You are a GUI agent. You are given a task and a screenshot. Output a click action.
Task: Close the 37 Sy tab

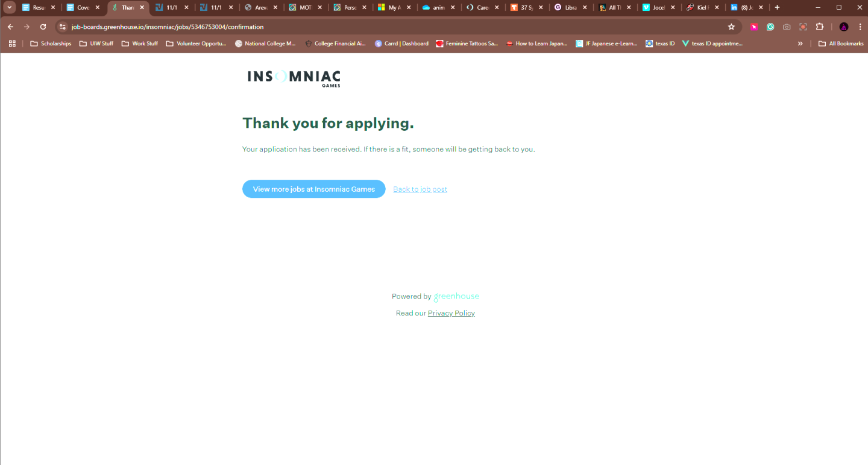point(539,7)
